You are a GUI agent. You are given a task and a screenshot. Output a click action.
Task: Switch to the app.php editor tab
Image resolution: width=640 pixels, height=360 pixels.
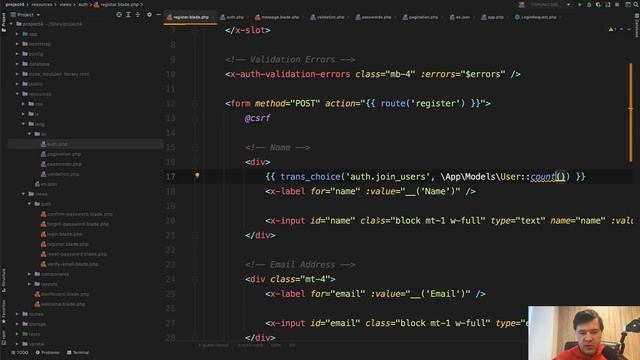click(x=493, y=17)
